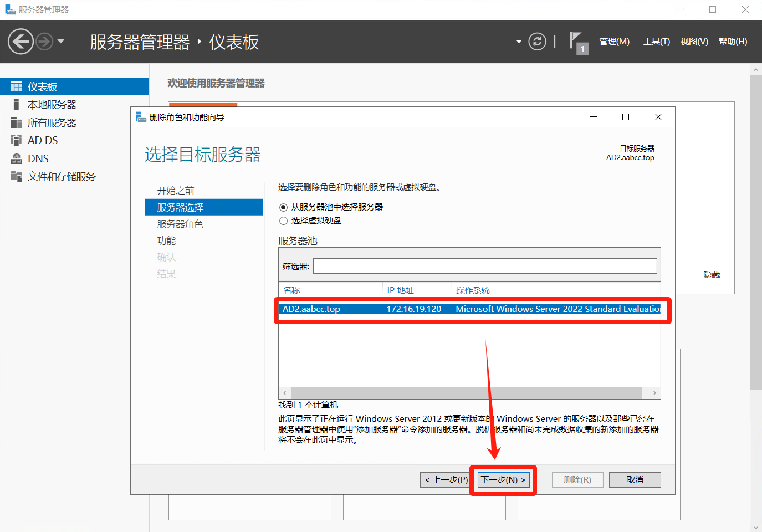Open the Manage (管理) menu
This screenshot has height=532, width=762.
tap(614, 42)
